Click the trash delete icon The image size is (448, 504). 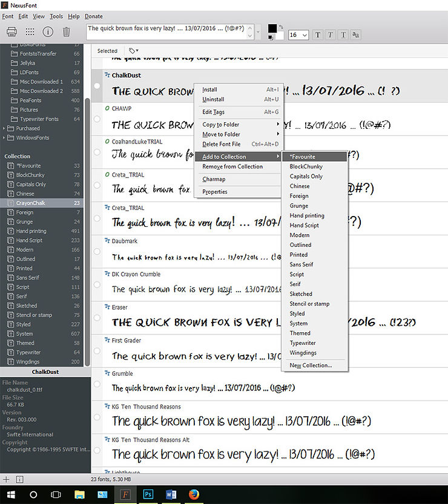click(x=66, y=31)
